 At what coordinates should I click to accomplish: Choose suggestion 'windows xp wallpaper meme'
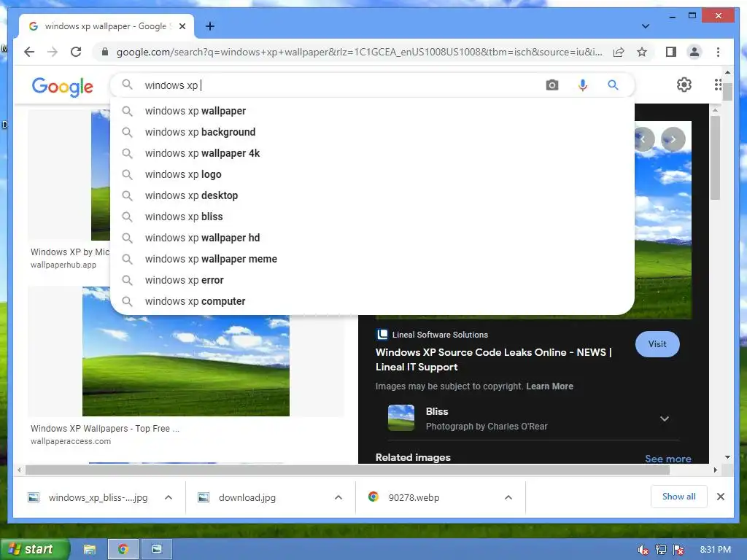(x=372, y=259)
